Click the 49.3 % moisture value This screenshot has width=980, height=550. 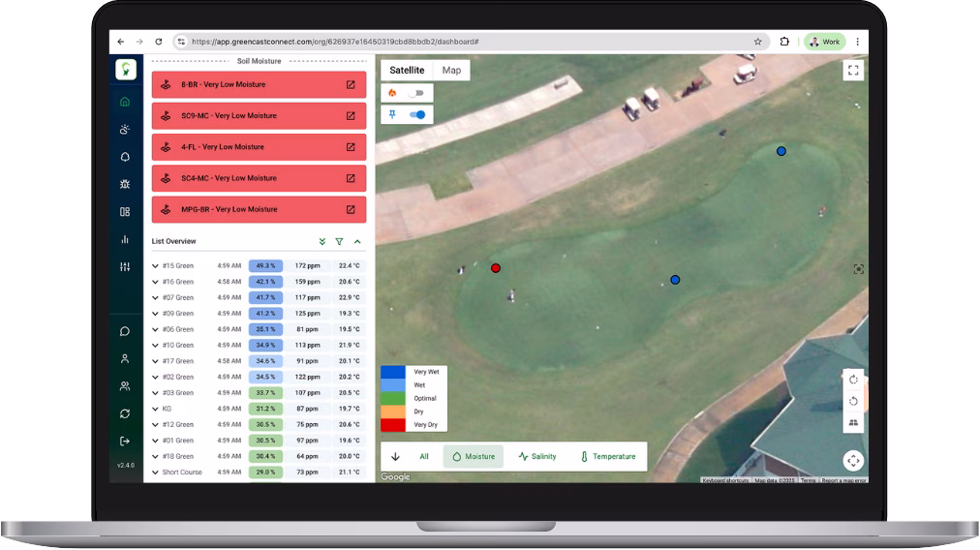(265, 265)
